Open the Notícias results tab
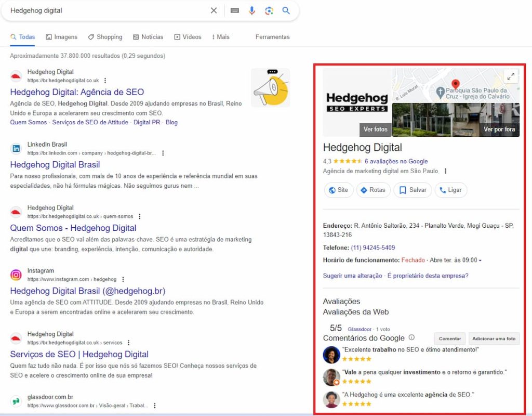532x416 pixels. pos(152,37)
